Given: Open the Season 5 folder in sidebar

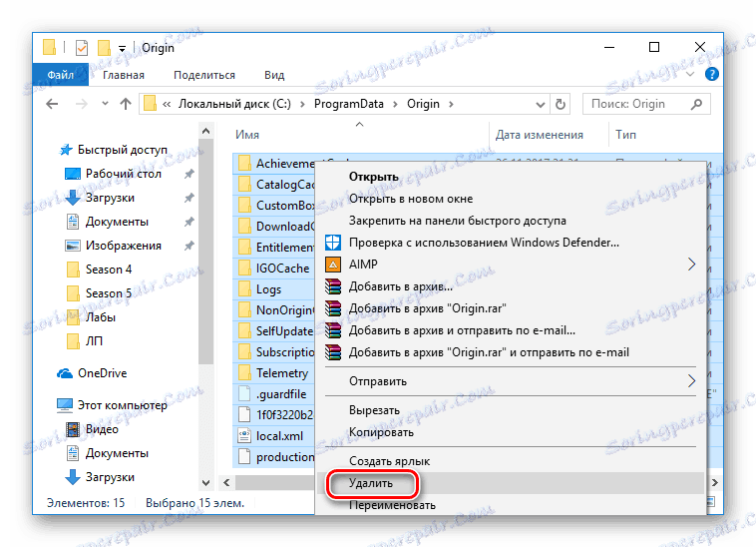Looking at the screenshot, I should (99, 293).
